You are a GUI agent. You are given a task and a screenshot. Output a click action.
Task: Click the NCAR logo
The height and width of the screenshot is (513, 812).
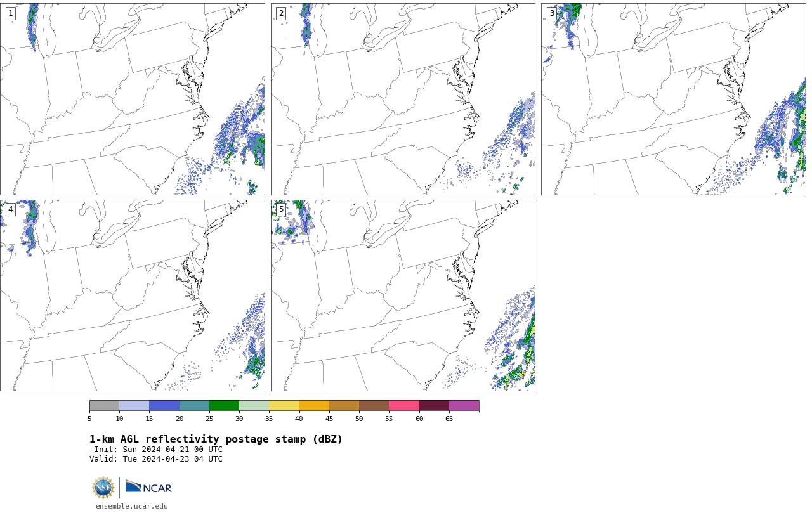pos(148,487)
